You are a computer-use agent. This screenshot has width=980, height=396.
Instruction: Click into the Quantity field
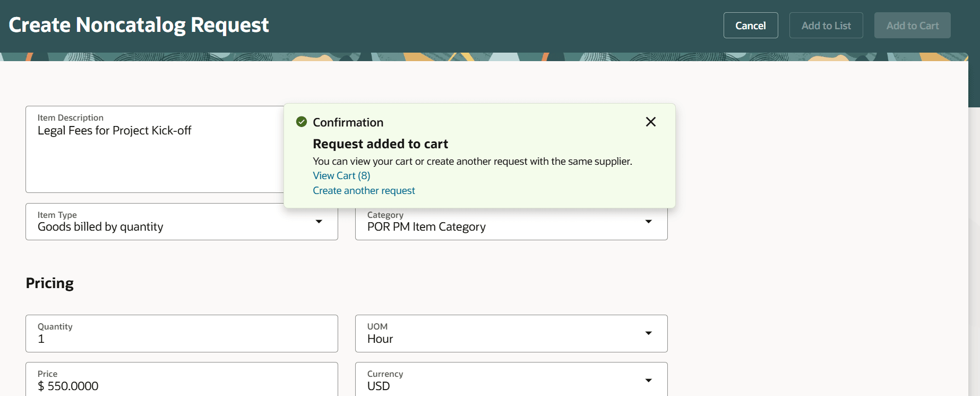[182, 339]
